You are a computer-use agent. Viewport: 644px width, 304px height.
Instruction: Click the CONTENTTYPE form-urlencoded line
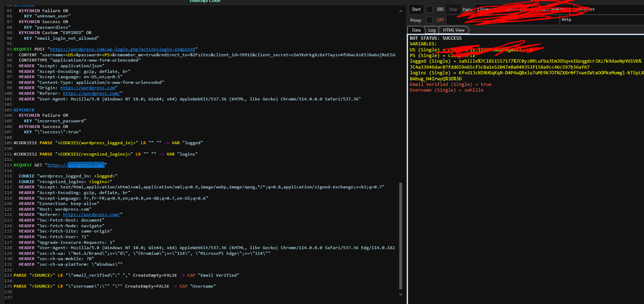79,60
